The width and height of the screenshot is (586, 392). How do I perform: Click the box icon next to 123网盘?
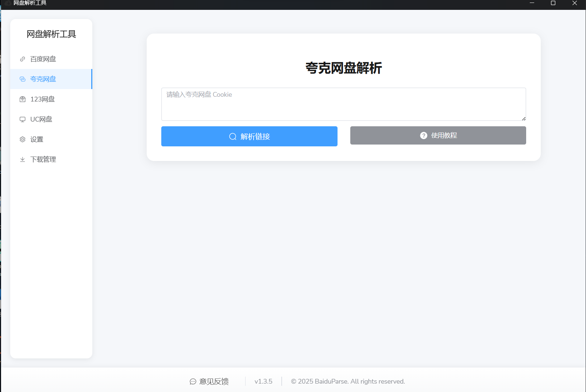point(23,99)
